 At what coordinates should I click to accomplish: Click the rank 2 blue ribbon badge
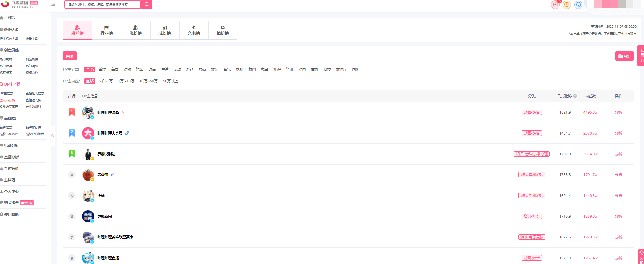pos(72,133)
